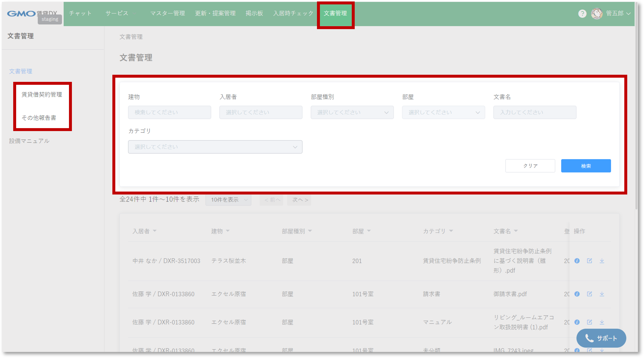Click the help question mark icon

click(582, 13)
